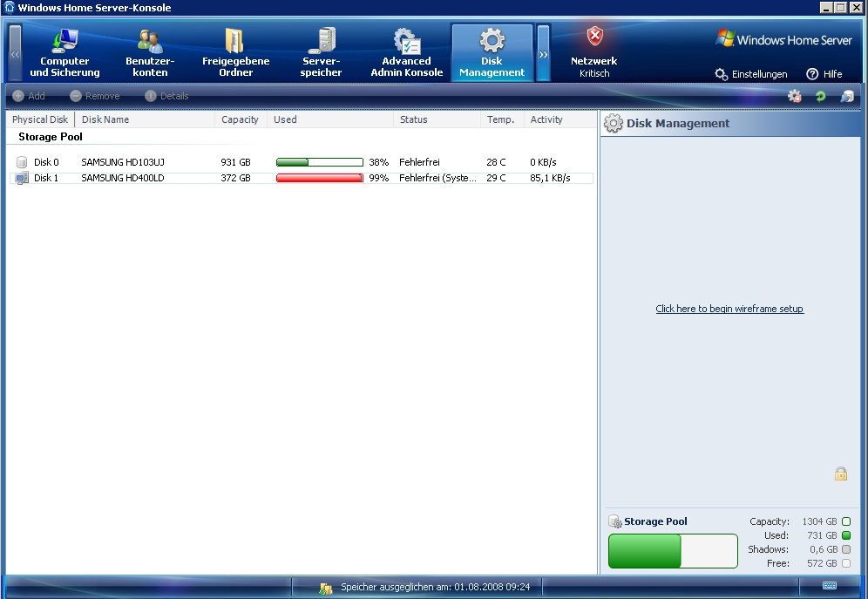Open the Freigegebene Ordner tab
Viewport: 868px width, 599px height.
(236, 52)
